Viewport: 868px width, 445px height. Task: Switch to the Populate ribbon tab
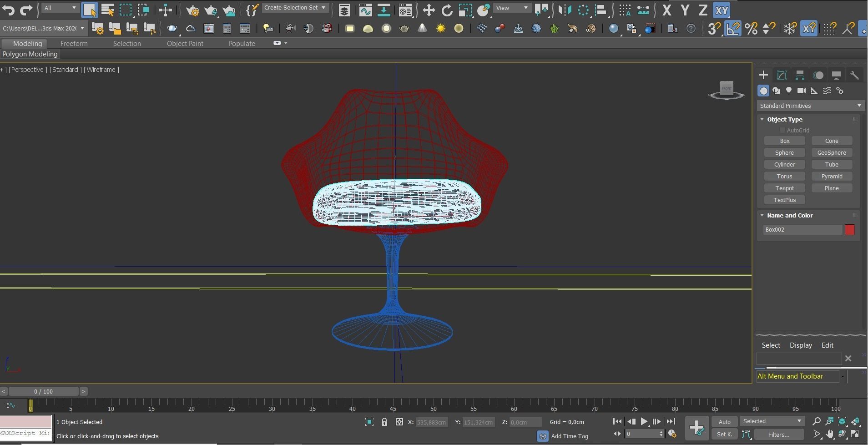tap(242, 43)
